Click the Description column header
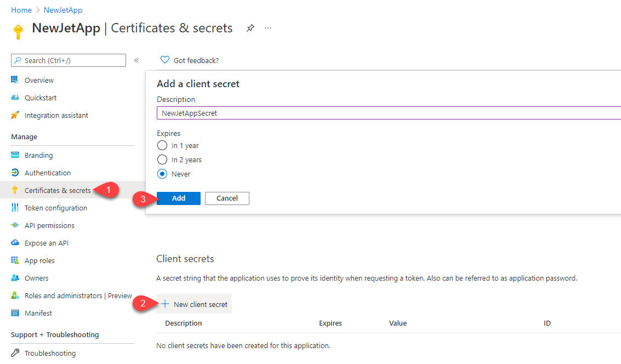621x364 pixels. coord(184,323)
